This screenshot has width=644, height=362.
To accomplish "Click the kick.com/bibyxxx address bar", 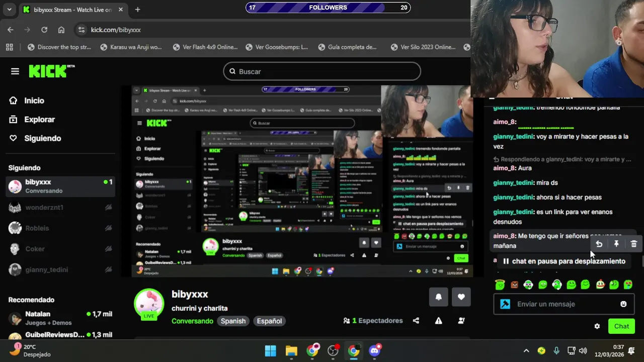I will point(116,30).
